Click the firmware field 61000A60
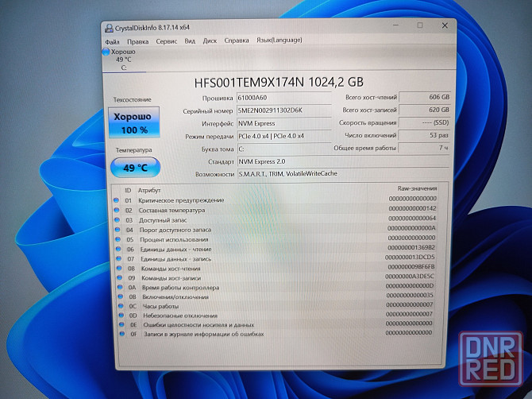This screenshot has height=399, width=532. coord(284,98)
